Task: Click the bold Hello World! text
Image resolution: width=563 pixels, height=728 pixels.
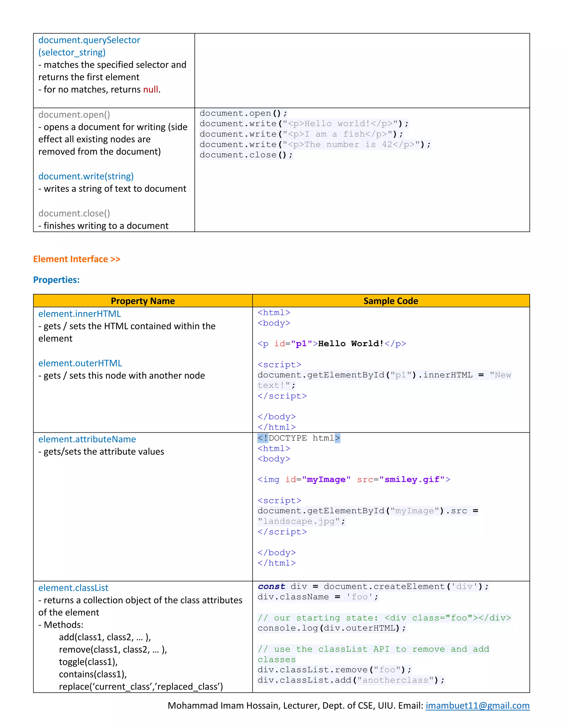Action: [x=351, y=344]
